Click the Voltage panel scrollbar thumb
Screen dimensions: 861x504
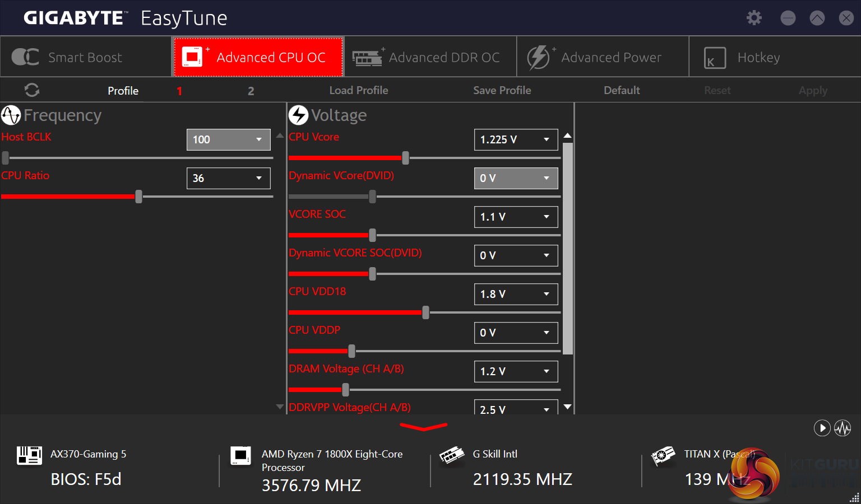coord(567,249)
